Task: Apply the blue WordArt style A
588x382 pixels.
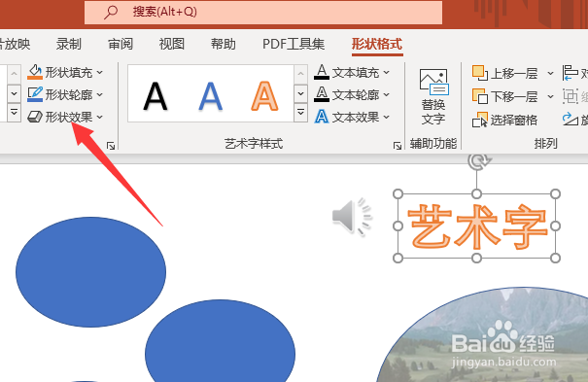Action: 210,96
